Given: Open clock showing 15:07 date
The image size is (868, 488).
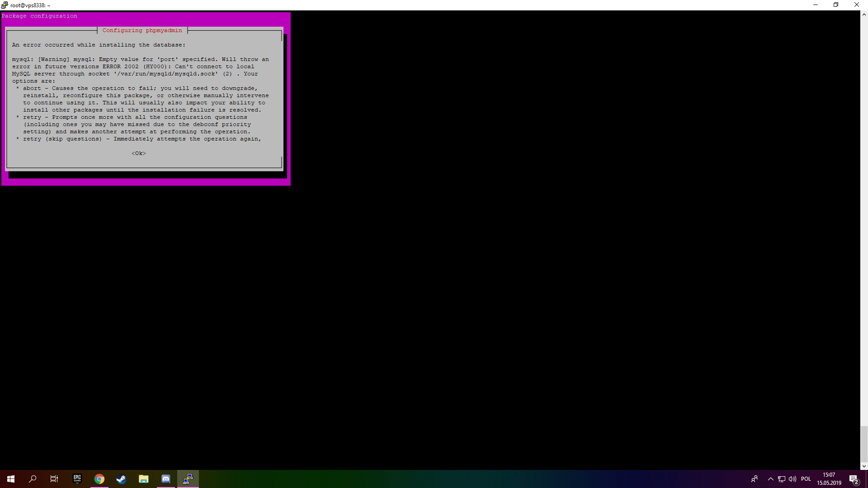Looking at the screenshot, I should (829, 479).
